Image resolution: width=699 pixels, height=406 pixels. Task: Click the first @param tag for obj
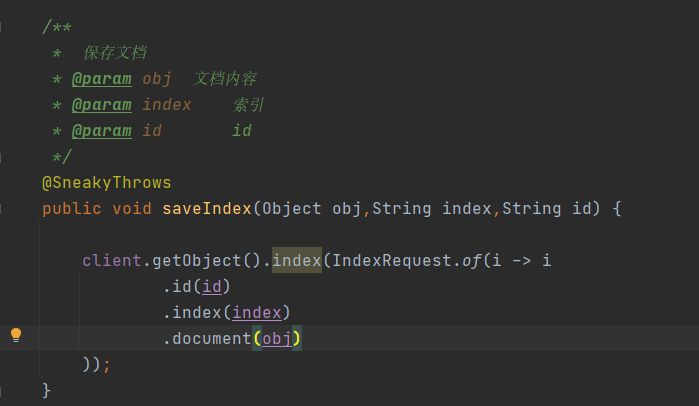click(x=102, y=79)
